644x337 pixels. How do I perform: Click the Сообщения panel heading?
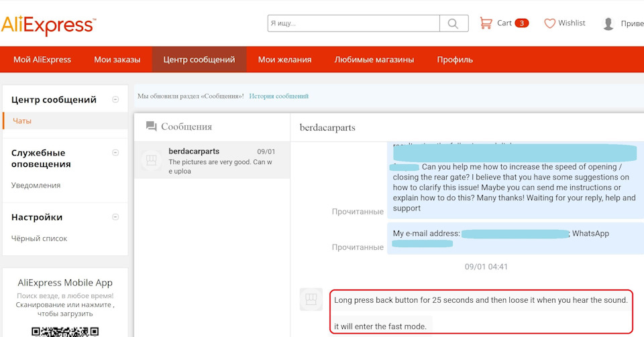186,127
